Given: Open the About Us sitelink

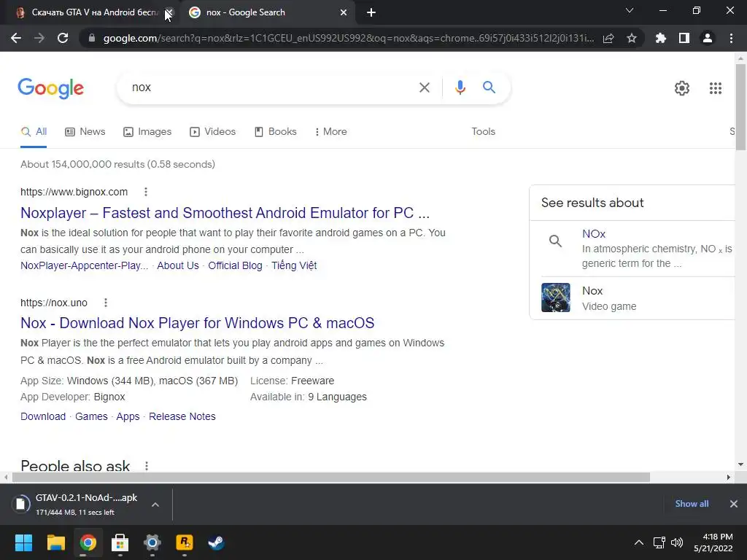Looking at the screenshot, I should click(178, 265).
